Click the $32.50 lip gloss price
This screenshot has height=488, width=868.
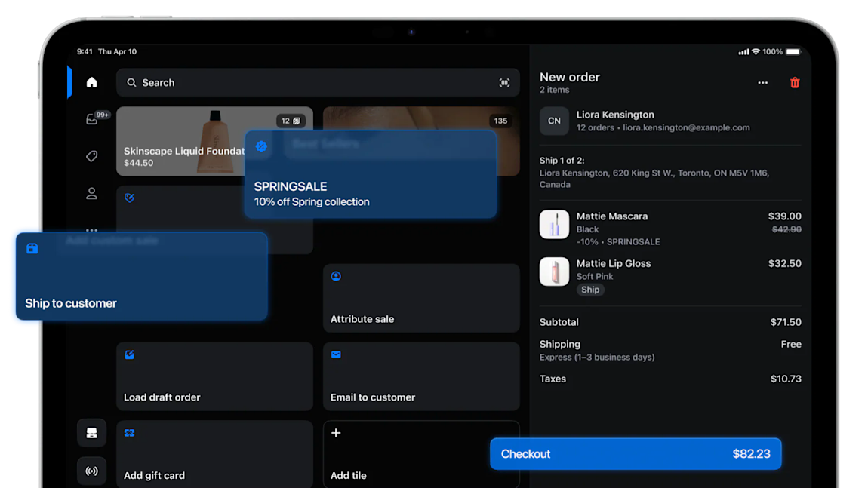click(784, 263)
